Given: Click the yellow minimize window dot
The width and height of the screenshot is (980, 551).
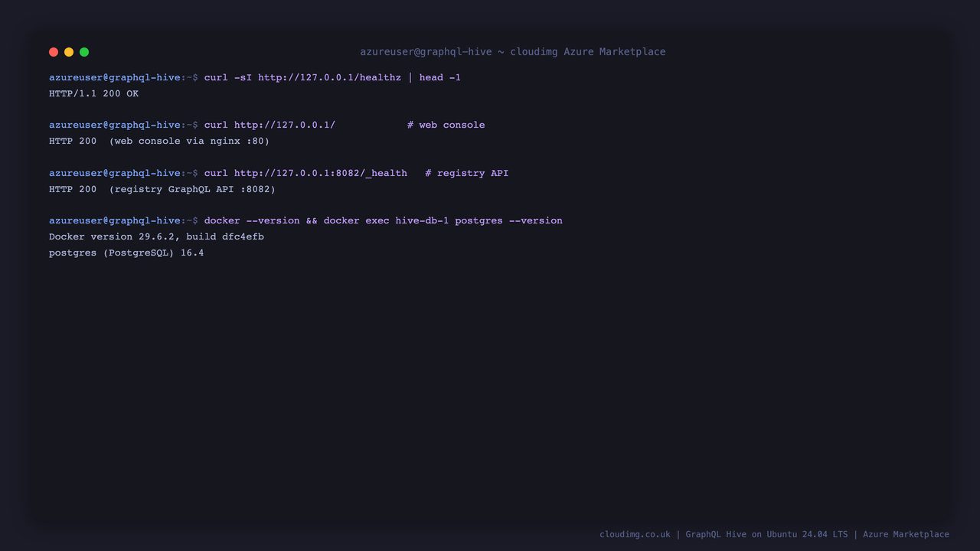Looking at the screenshot, I should click(69, 52).
